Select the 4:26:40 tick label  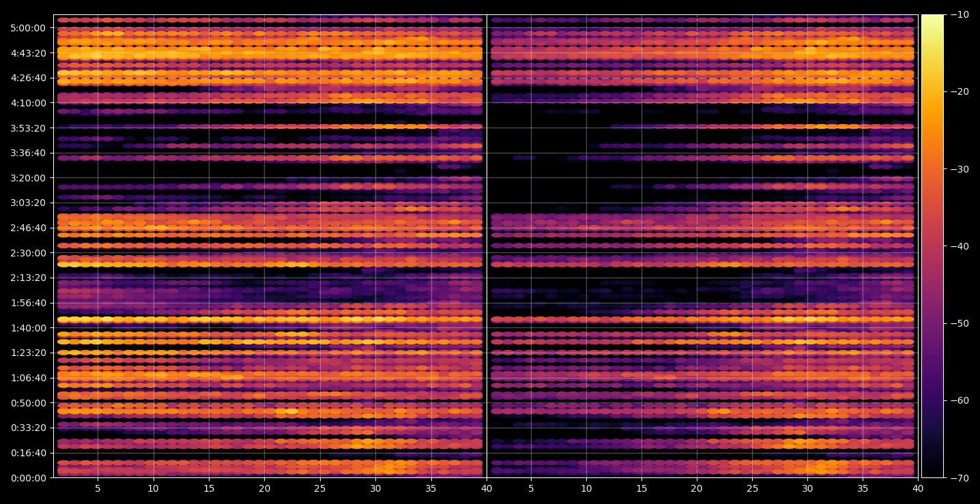28,78
